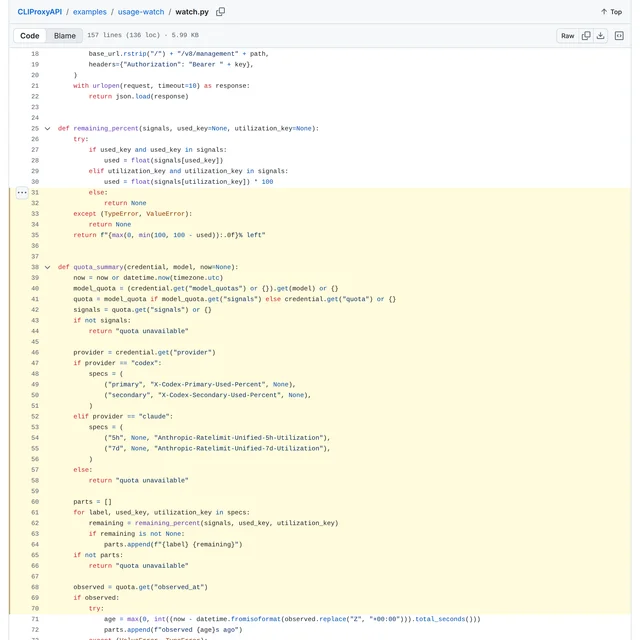Open the symbols panel
The height and width of the screenshot is (640, 640).
619,36
